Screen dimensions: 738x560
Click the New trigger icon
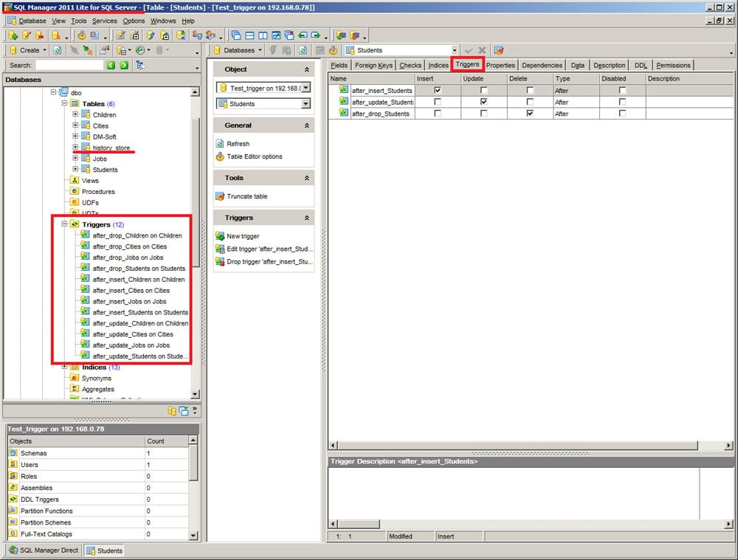219,236
